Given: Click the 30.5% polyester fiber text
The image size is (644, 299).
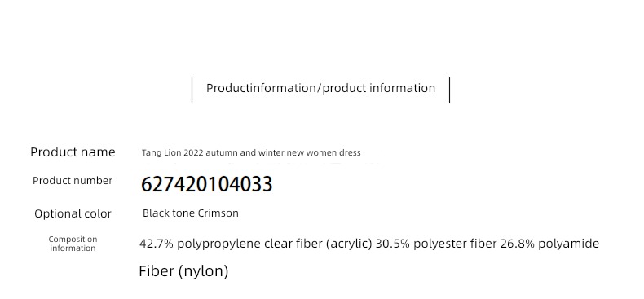Looking at the screenshot, I should pos(436,244).
